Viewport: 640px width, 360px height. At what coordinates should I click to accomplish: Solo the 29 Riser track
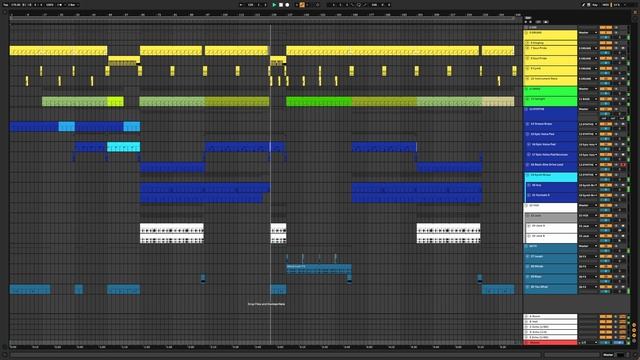[x=617, y=277]
